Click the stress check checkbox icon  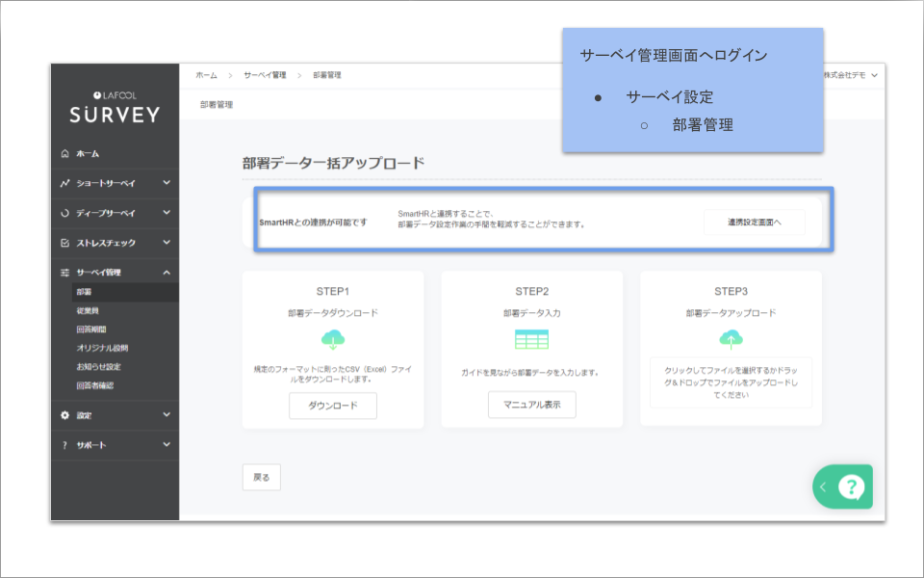[x=64, y=243]
